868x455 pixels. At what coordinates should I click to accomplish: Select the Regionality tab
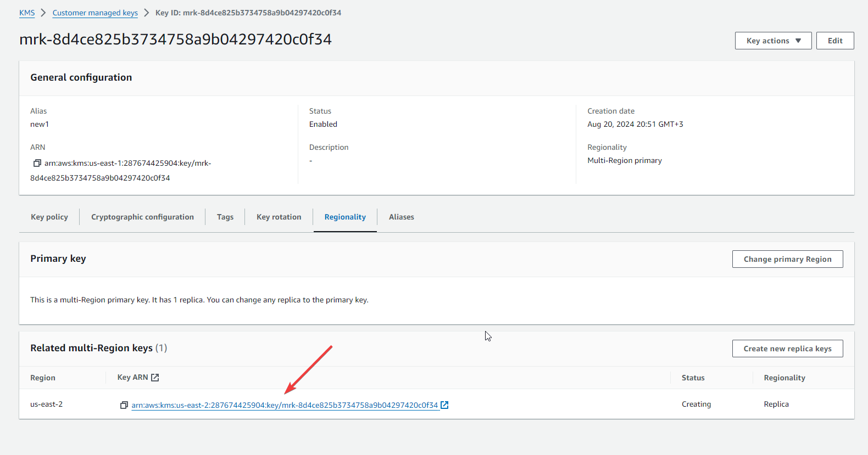click(x=345, y=217)
